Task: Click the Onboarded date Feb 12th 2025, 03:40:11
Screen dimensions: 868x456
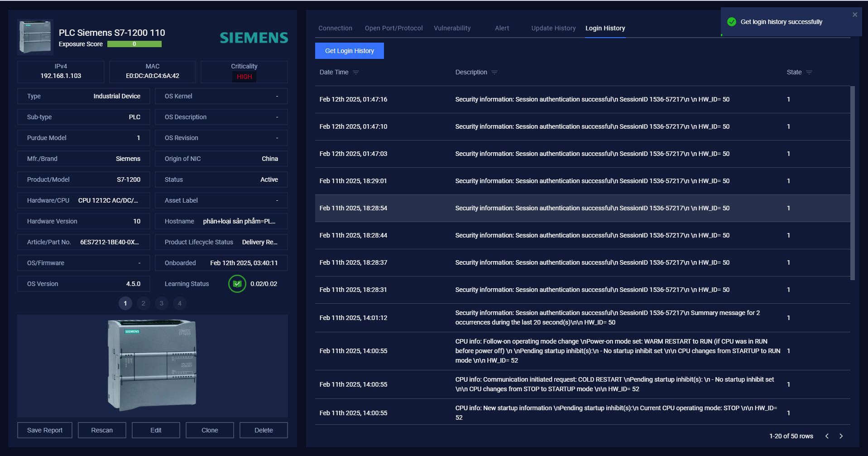Action: (x=244, y=263)
